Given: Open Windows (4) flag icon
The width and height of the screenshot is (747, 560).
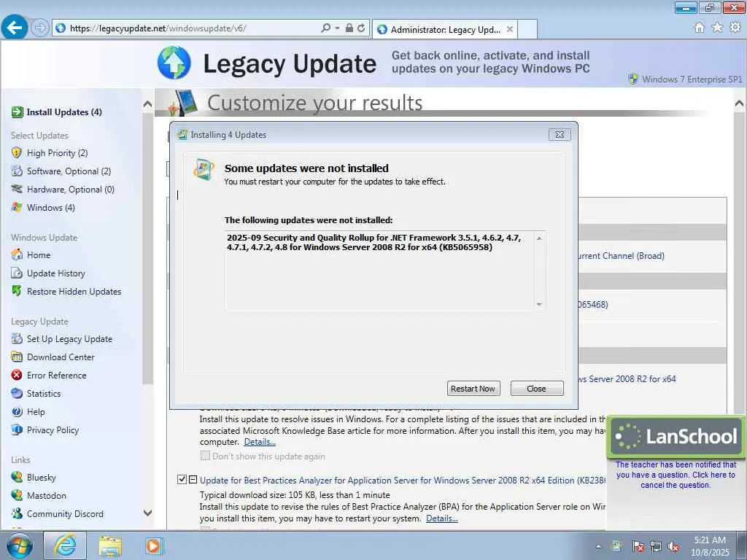Looking at the screenshot, I should coord(17,208).
